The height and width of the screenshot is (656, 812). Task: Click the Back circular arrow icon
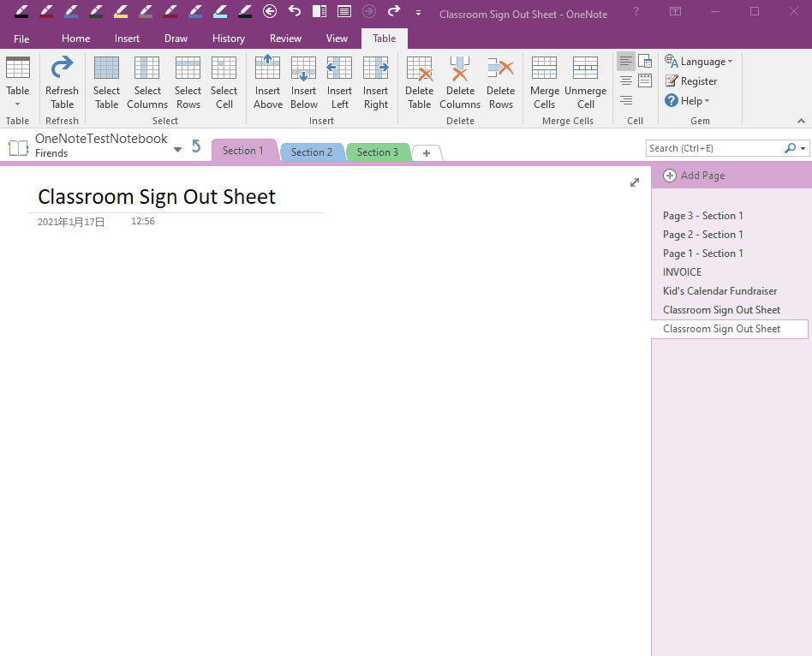pyautogui.click(x=269, y=11)
